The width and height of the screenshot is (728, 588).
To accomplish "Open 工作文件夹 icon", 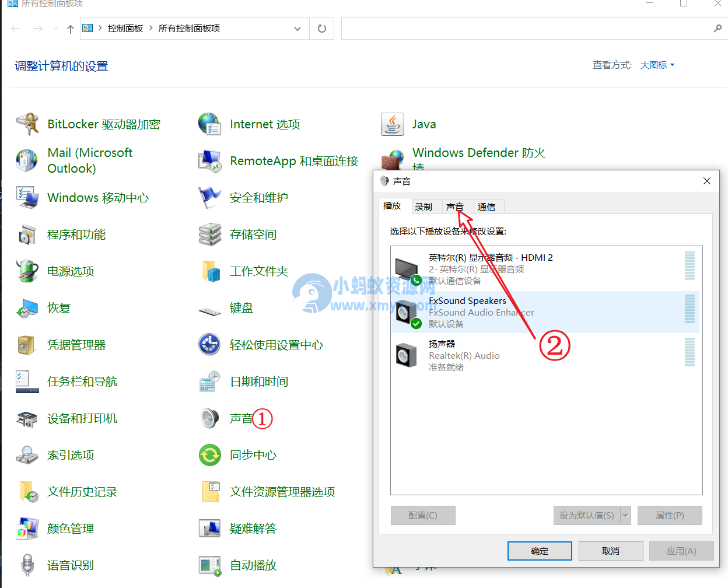I will coord(210,271).
